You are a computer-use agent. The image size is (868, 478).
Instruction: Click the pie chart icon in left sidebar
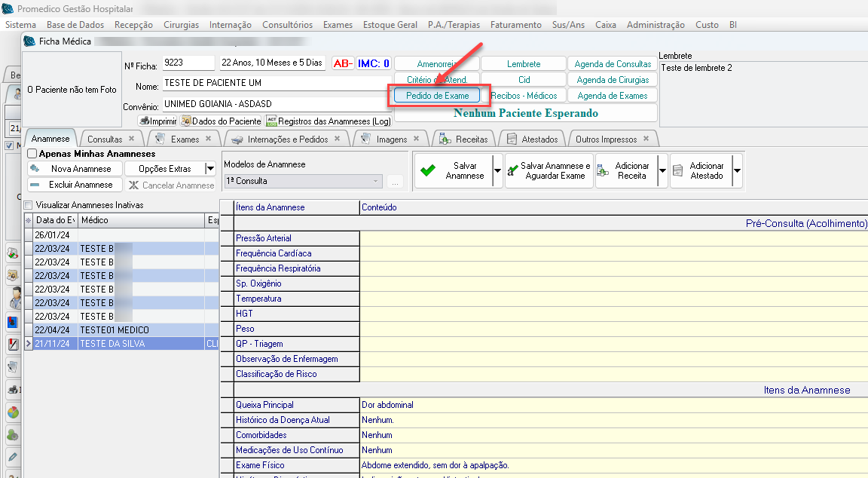(13, 412)
